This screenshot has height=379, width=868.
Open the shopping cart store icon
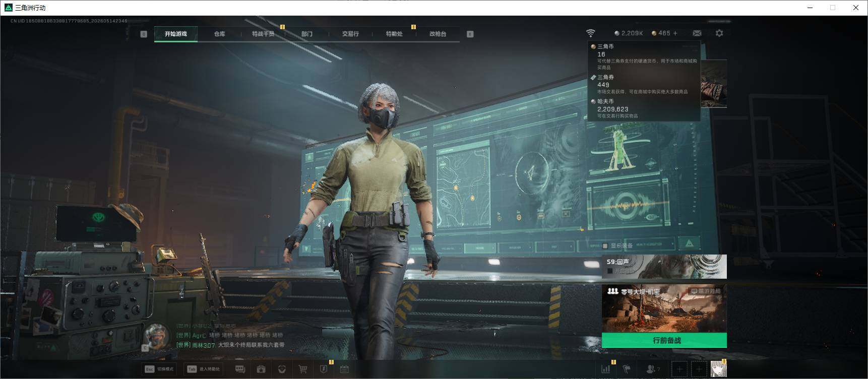(303, 369)
